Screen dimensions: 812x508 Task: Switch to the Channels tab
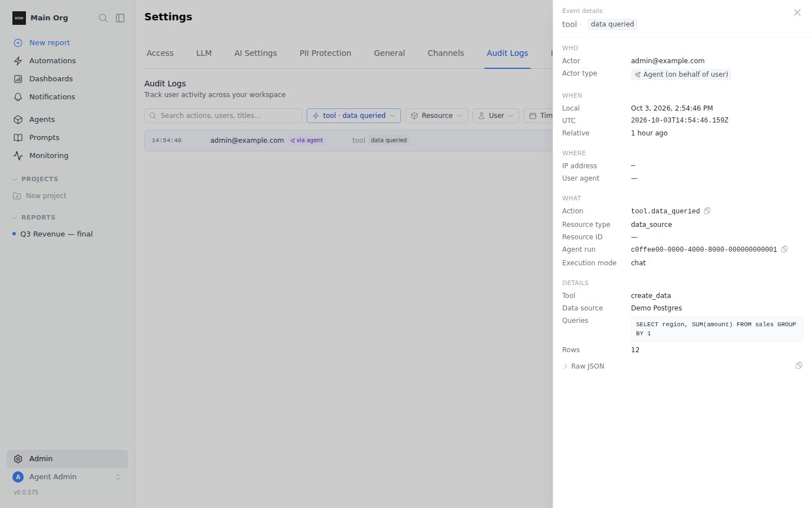coord(445,53)
